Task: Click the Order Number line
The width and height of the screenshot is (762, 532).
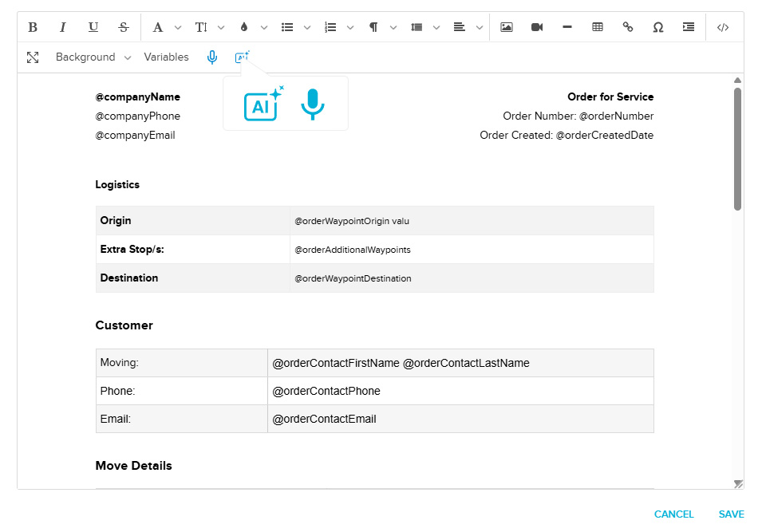Action: coord(578,116)
